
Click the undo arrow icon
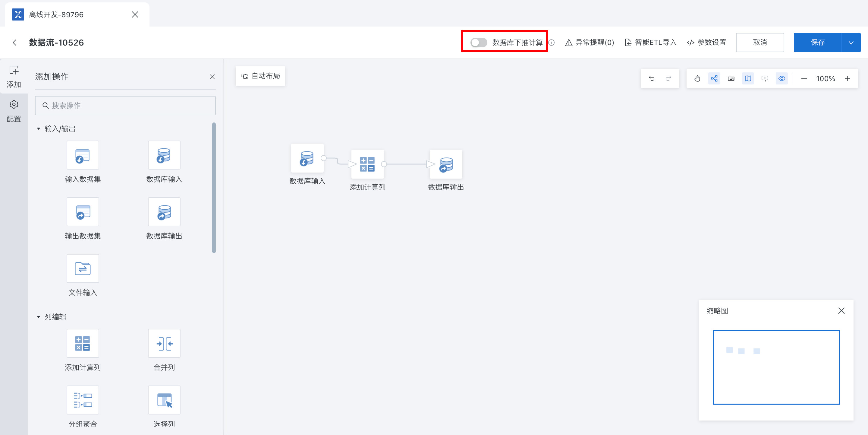[x=651, y=78]
